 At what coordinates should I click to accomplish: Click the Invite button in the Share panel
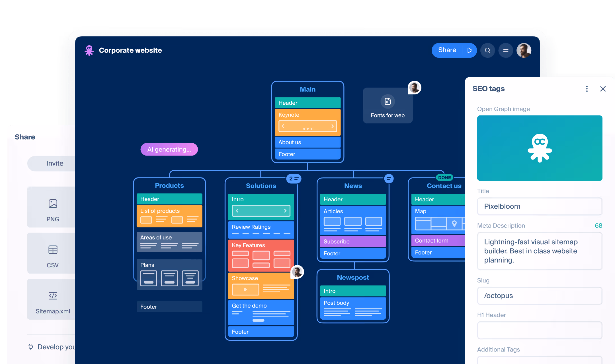point(55,163)
